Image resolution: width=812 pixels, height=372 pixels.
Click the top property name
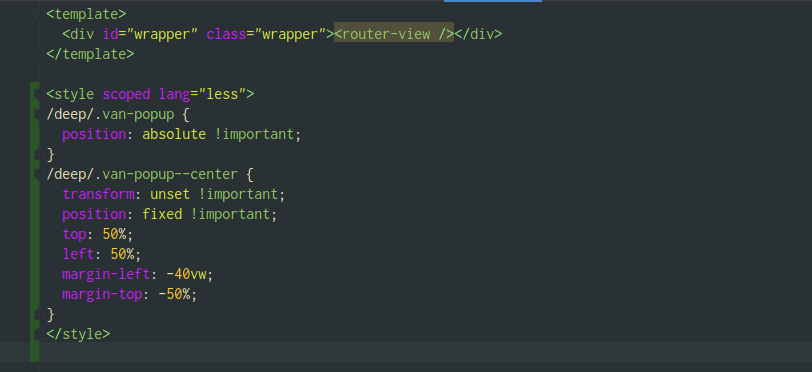74,234
